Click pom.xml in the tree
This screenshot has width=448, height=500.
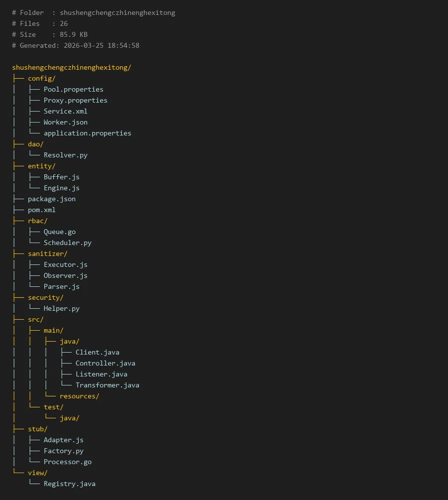pyautogui.click(x=41, y=210)
